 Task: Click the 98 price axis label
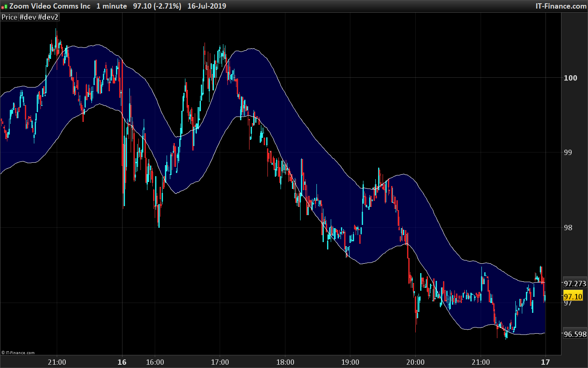tap(568, 228)
